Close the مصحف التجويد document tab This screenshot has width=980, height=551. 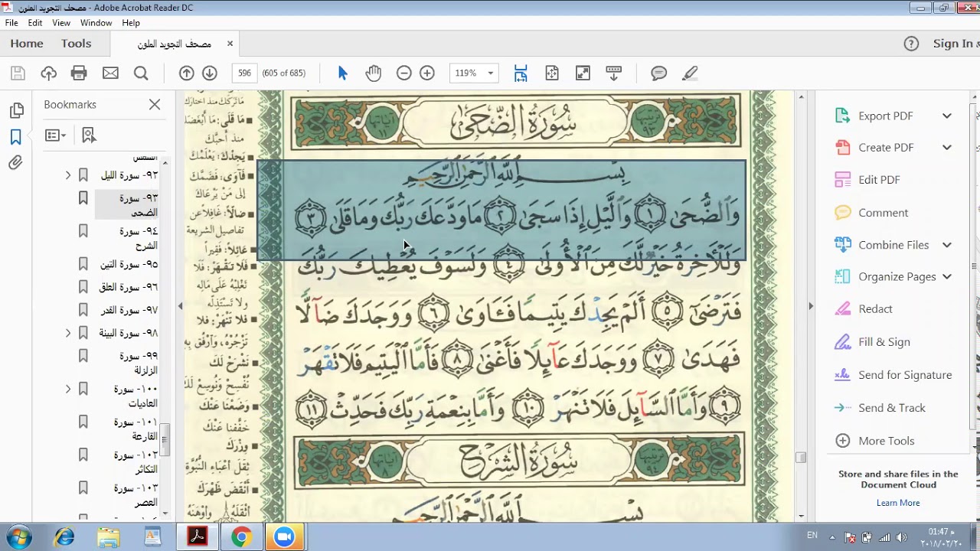click(x=230, y=44)
